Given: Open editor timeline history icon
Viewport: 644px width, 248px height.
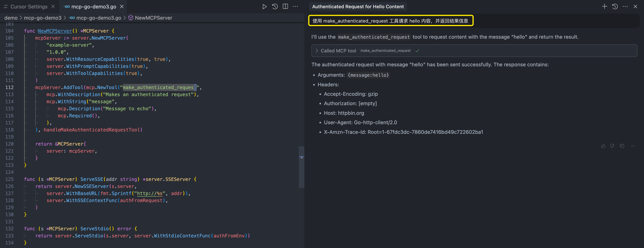Looking at the screenshot, I should [275, 6].
